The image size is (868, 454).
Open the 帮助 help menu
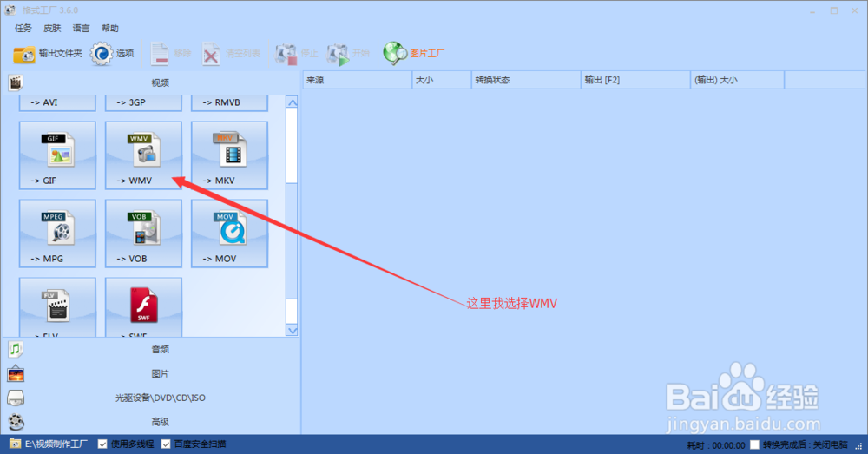point(109,29)
